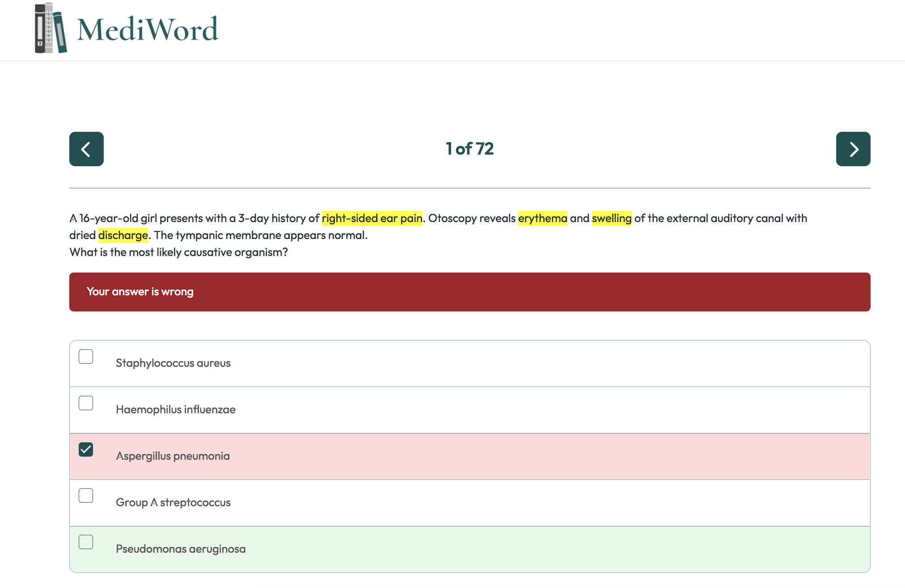Click the highlighted word 'swelling'
The height and width of the screenshot is (588, 905).
tap(611, 218)
